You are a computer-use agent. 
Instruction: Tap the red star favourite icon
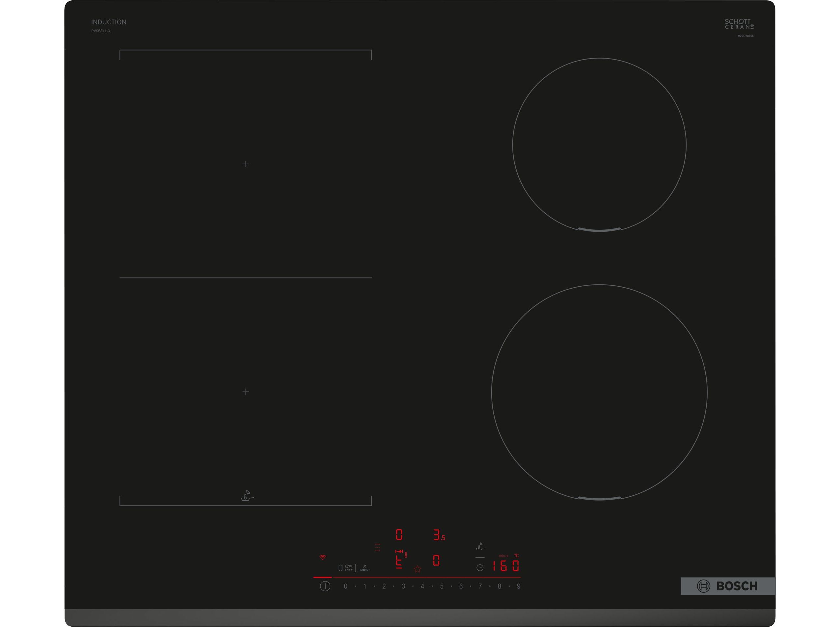(x=417, y=569)
